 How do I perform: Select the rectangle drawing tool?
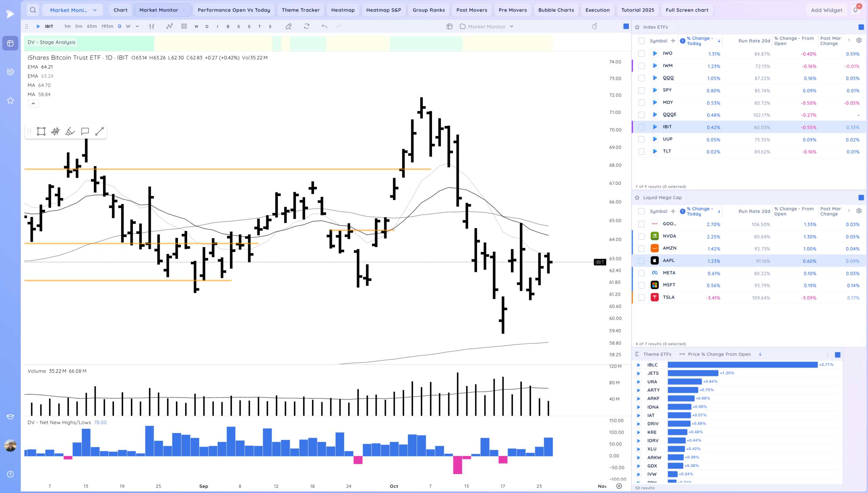click(41, 132)
